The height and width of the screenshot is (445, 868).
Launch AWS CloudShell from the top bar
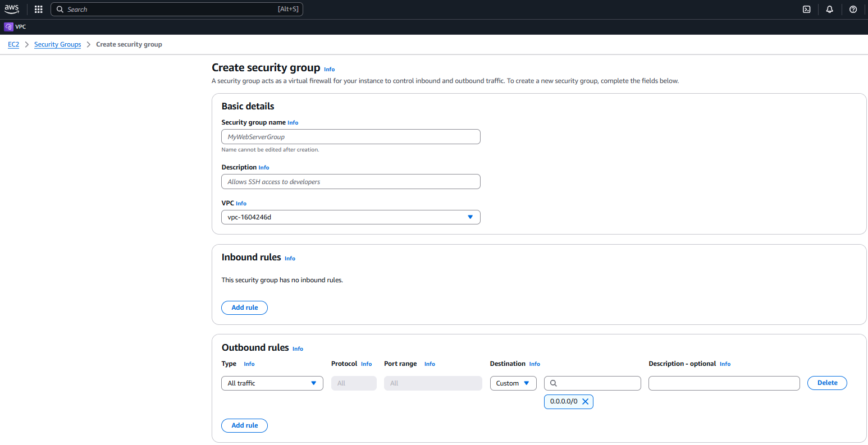(x=807, y=9)
